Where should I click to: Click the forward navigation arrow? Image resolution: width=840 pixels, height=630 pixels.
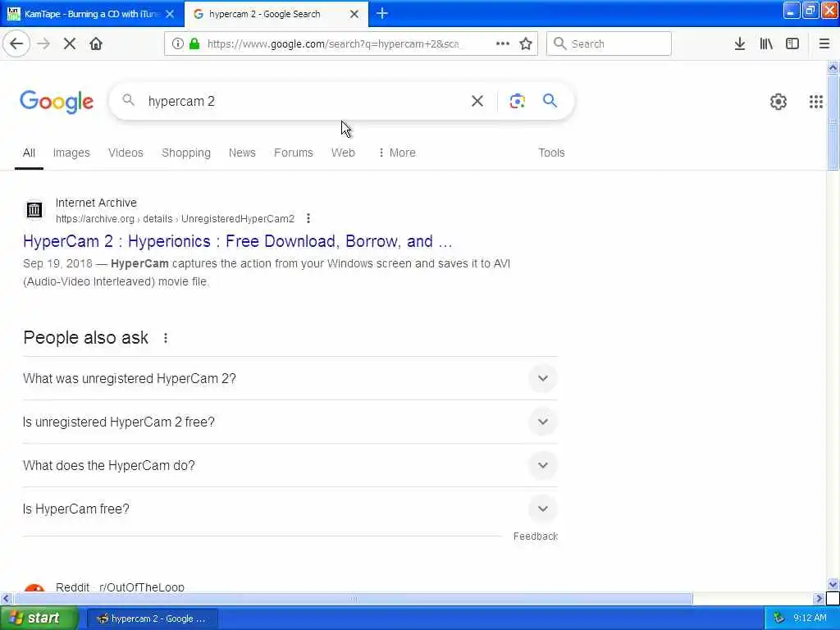click(x=43, y=44)
